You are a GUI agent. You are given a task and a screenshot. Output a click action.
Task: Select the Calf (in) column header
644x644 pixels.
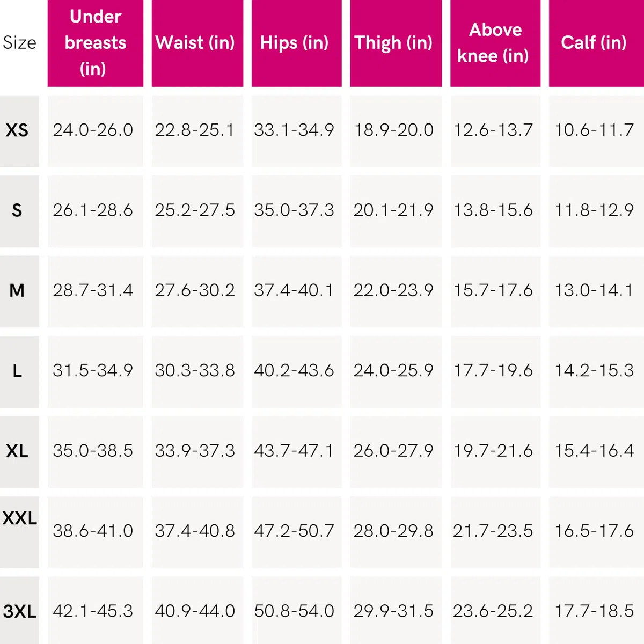point(596,43)
